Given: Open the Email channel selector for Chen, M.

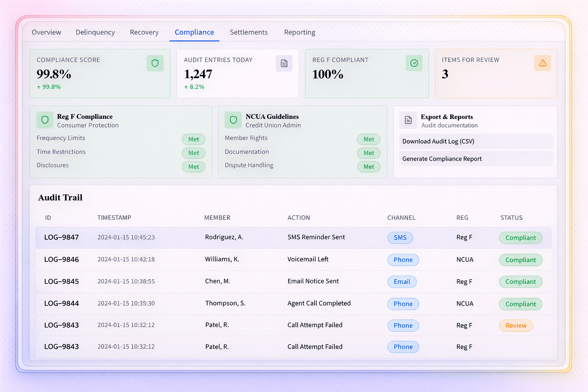Looking at the screenshot, I should click(402, 282).
